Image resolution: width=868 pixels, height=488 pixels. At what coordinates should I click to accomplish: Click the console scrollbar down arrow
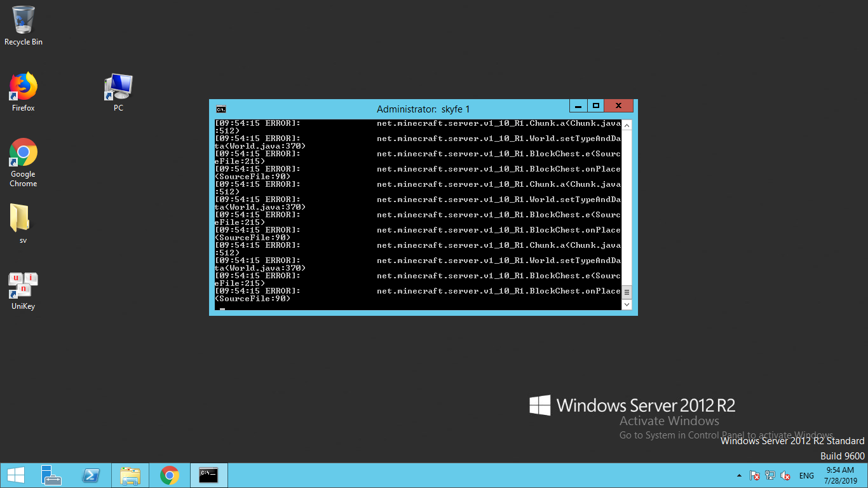(x=627, y=305)
